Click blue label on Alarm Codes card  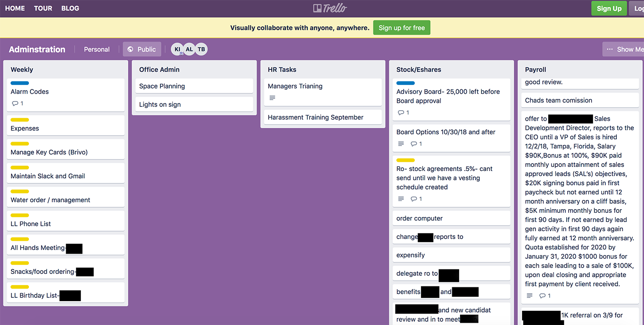[20, 83]
